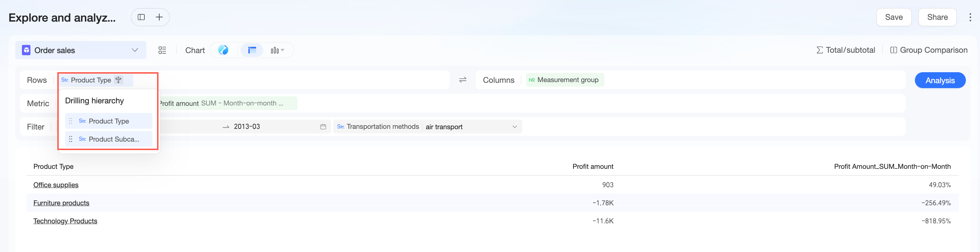Select the smart chart globe icon
Screen dimensions: 980x252
click(223, 50)
